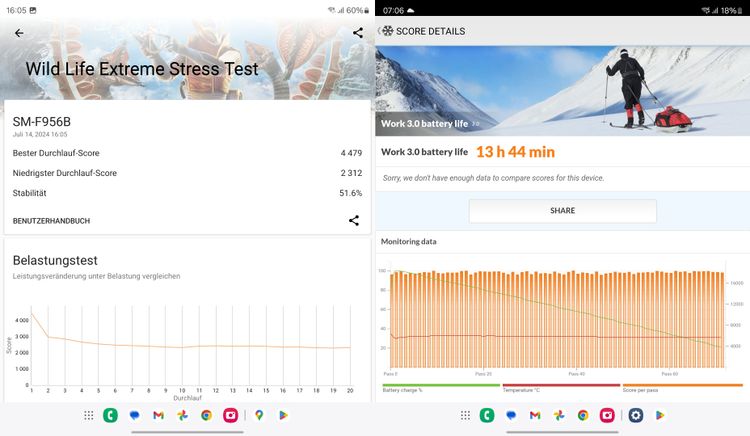Tap the 18% battery indicator in right status bar
Viewport: 750px width, 436px height.
pyautogui.click(x=732, y=10)
